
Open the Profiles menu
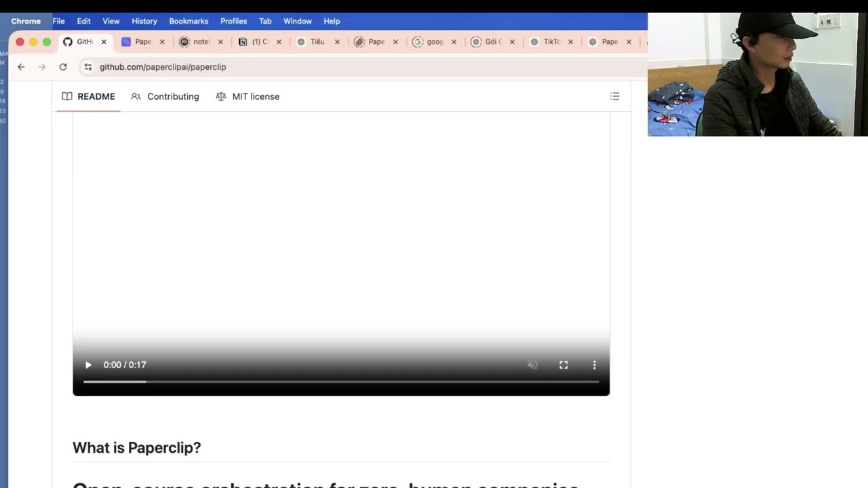coord(233,21)
